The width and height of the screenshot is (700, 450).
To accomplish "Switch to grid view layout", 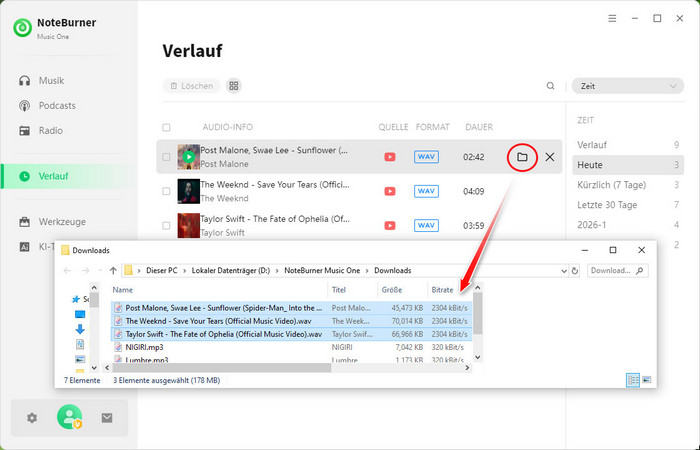I will (234, 86).
